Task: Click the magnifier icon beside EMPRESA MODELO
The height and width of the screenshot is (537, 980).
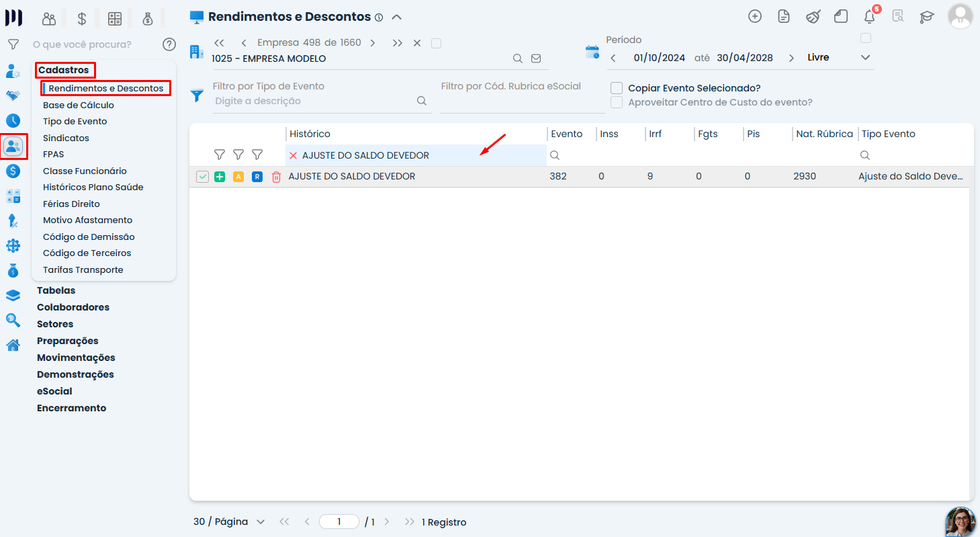Action: (x=518, y=58)
